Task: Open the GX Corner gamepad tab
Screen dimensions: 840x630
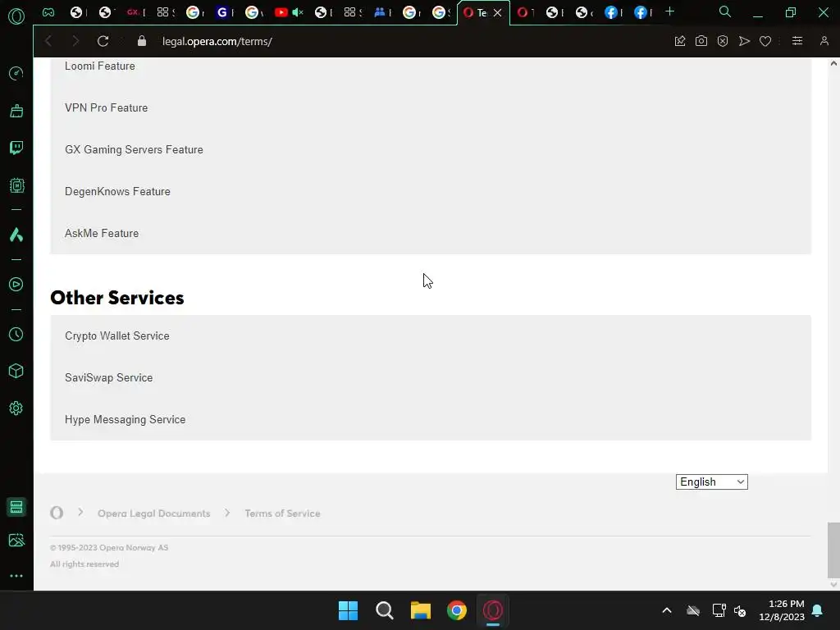Action: (48, 12)
